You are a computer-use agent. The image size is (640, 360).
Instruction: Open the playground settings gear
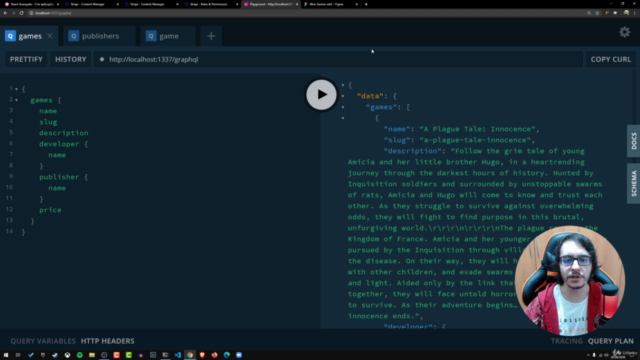coord(624,32)
